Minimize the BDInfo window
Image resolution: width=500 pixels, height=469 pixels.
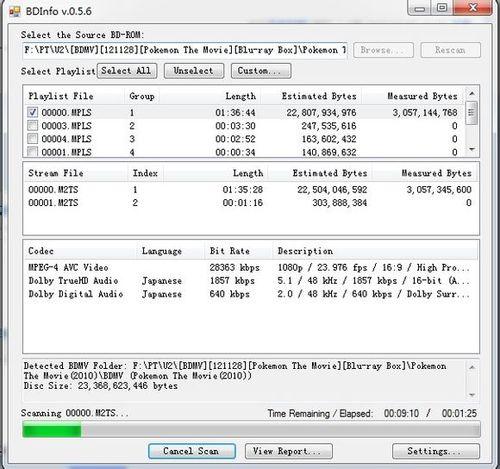[420, 7]
